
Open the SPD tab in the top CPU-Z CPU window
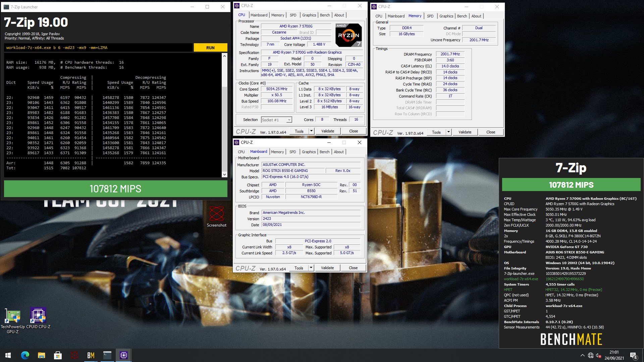pyautogui.click(x=293, y=15)
